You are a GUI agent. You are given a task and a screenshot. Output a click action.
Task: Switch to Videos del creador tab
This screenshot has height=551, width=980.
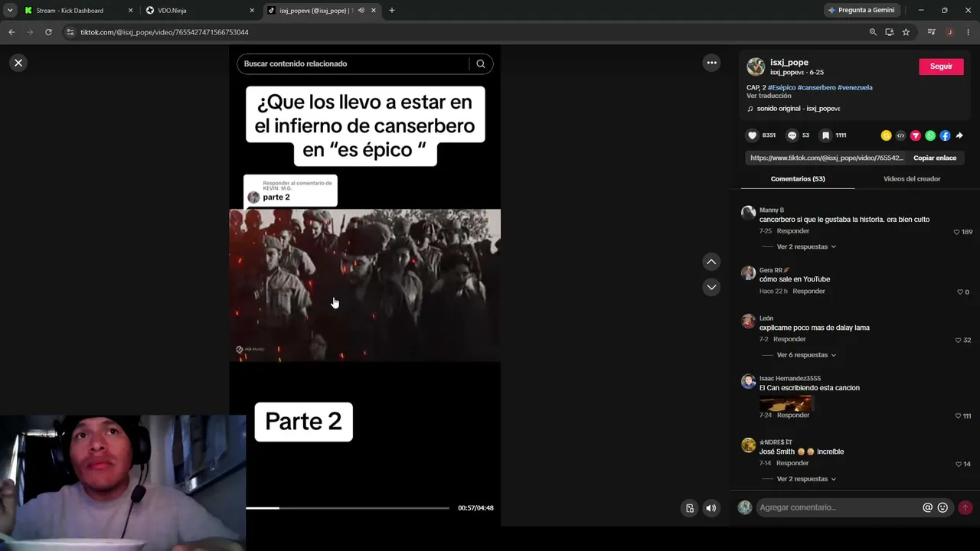pos(912,178)
